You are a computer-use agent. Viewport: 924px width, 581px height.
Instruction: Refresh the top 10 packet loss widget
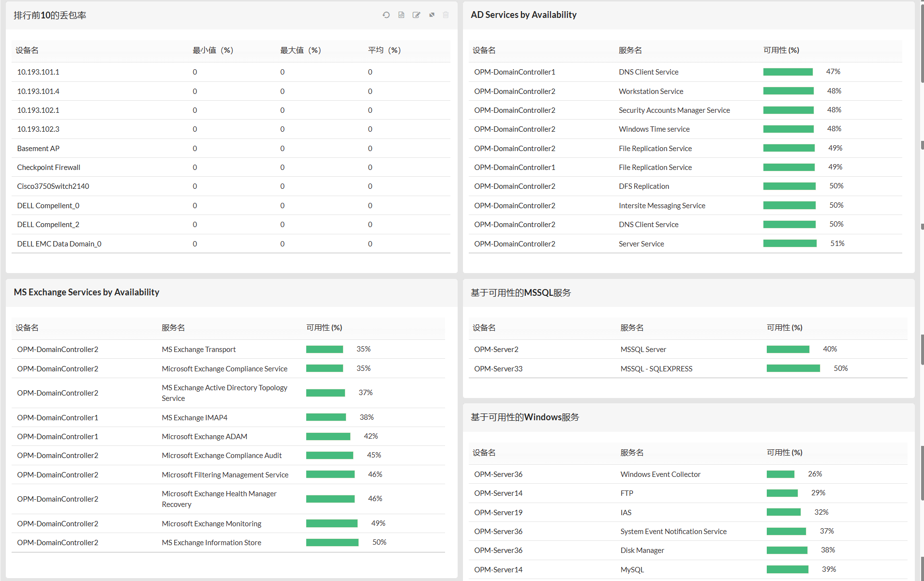click(386, 15)
